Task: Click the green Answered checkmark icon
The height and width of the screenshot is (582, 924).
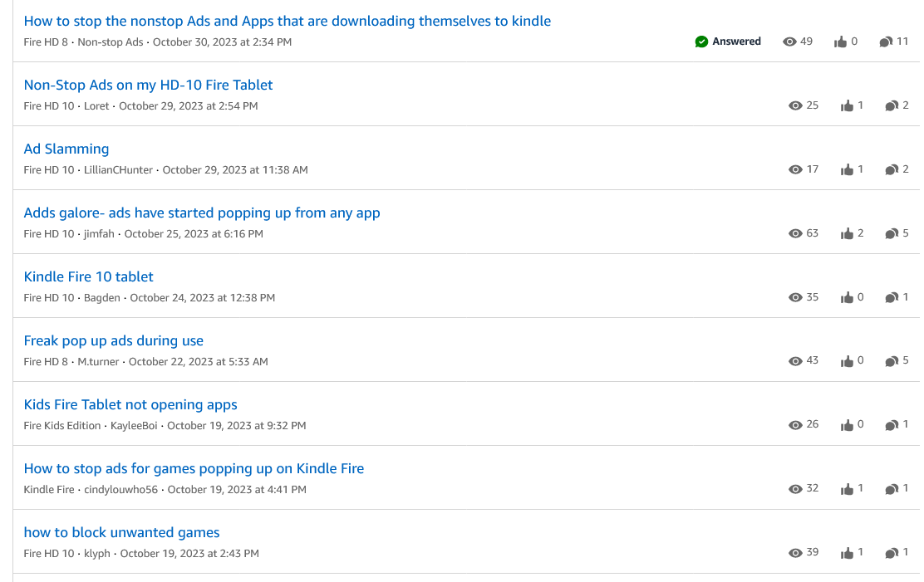Action: [701, 42]
